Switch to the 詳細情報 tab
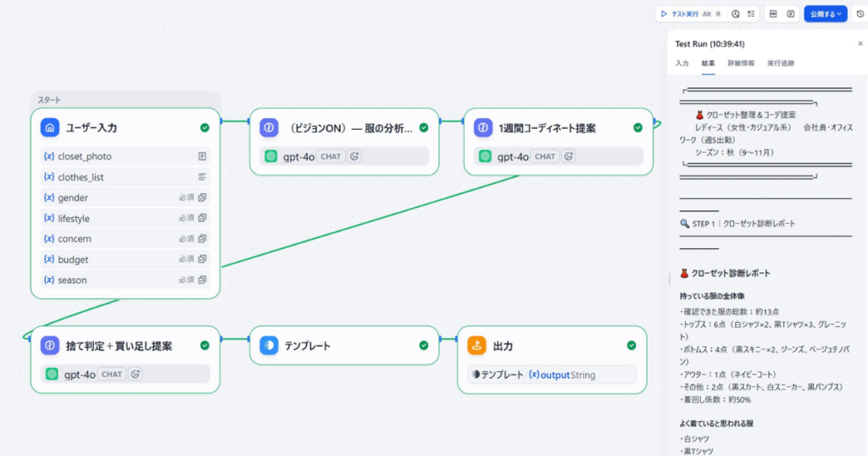 click(741, 63)
